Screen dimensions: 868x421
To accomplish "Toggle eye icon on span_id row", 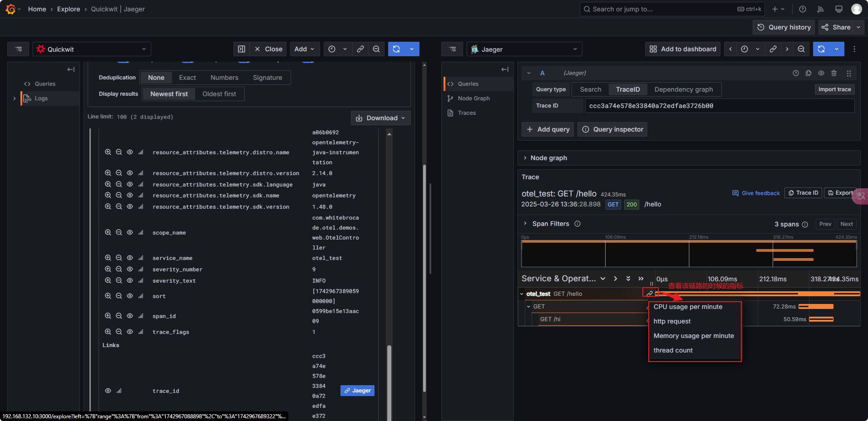I will coord(130,316).
